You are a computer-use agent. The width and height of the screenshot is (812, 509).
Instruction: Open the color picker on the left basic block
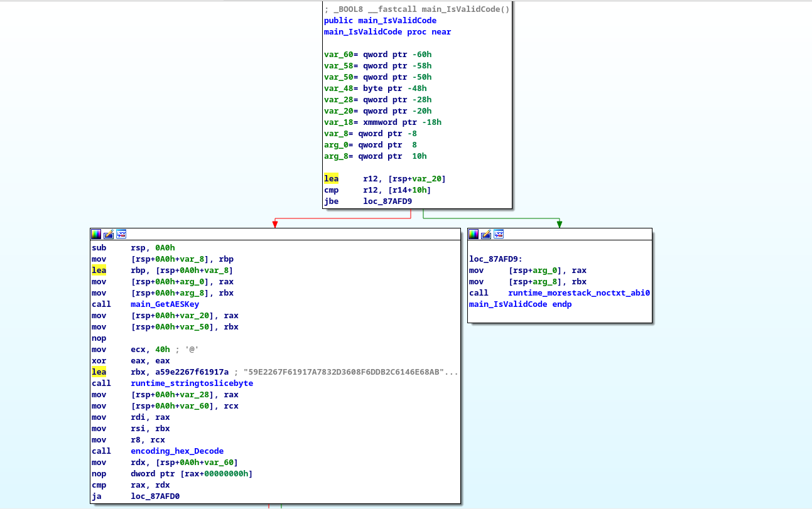pyautogui.click(x=95, y=234)
